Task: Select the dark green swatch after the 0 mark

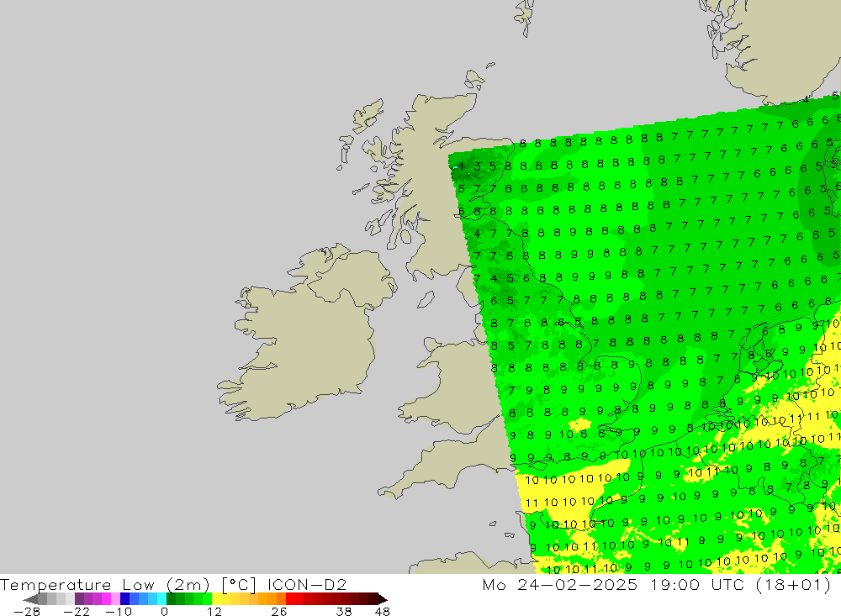Action: 171,599
